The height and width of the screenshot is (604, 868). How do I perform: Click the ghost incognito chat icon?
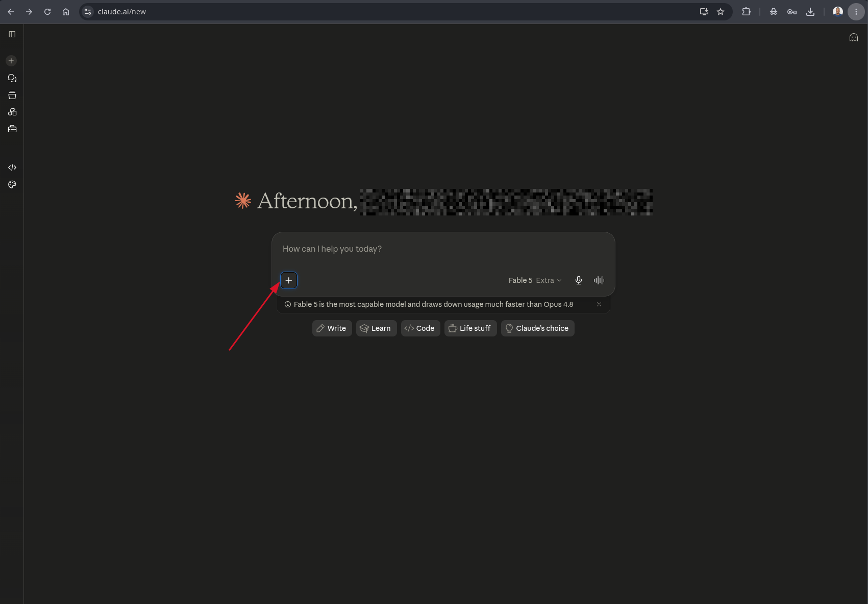pos(854,37)
